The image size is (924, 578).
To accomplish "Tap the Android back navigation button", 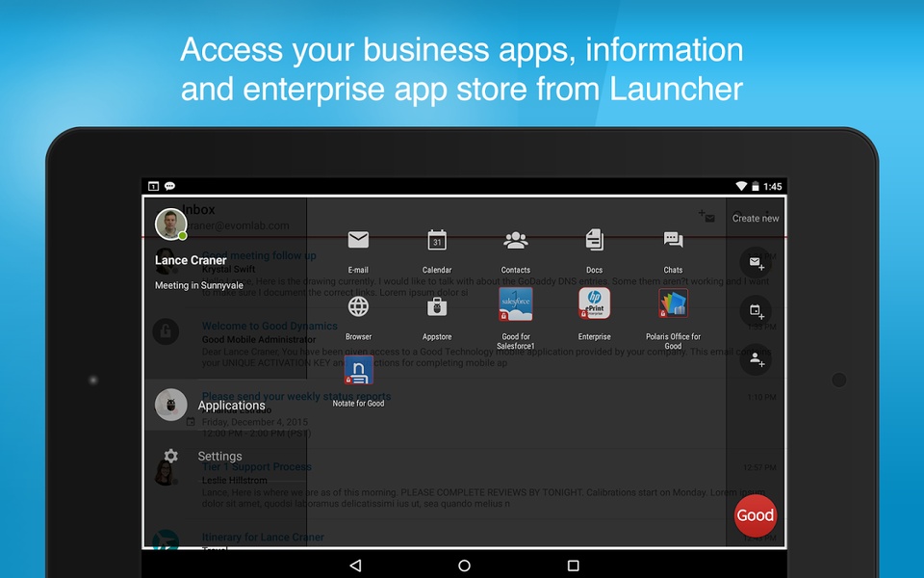I will pyautogui.click(x=355, y=565).
